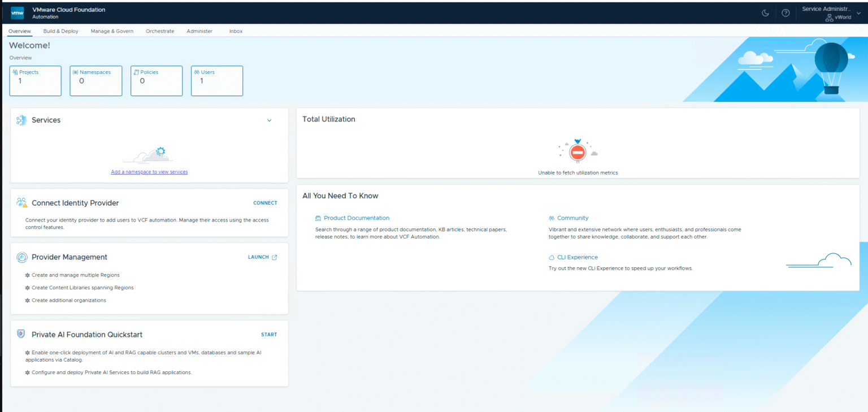
Task: Click Add a namespace to view services link
Action: (x=149, y=172)
